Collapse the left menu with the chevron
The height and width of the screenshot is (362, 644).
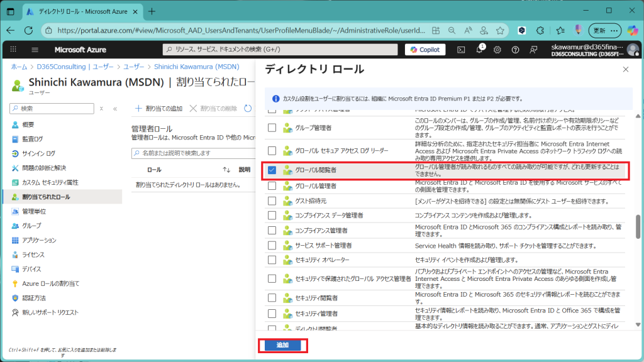coord(115,109)
